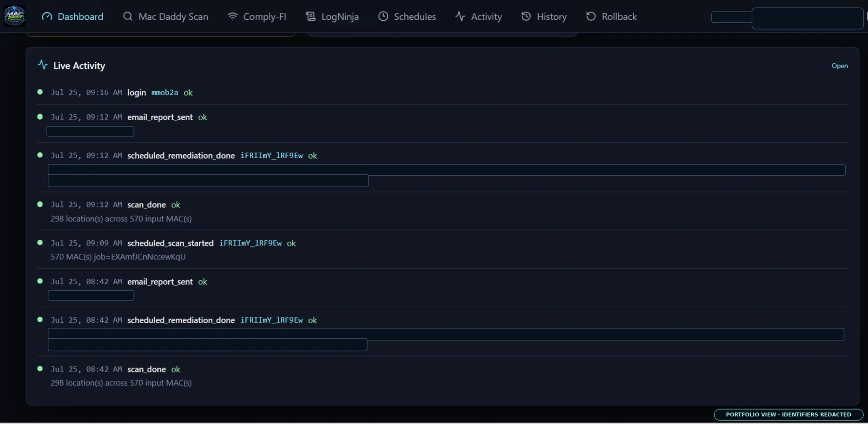
Task: Click 'email_report_sent' at 08:42 AM
Action: (160, 282)
